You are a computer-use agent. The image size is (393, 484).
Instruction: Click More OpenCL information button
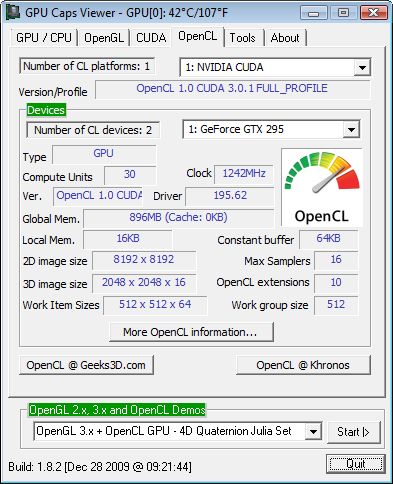191,332
